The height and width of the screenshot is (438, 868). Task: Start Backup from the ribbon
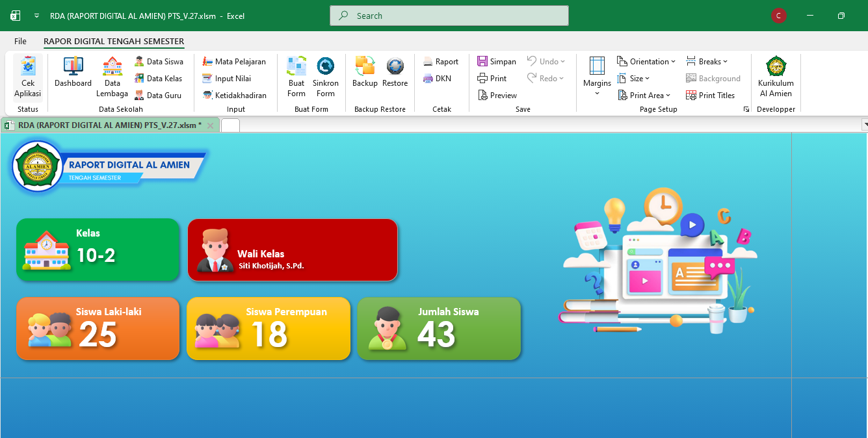coord(365,72)
